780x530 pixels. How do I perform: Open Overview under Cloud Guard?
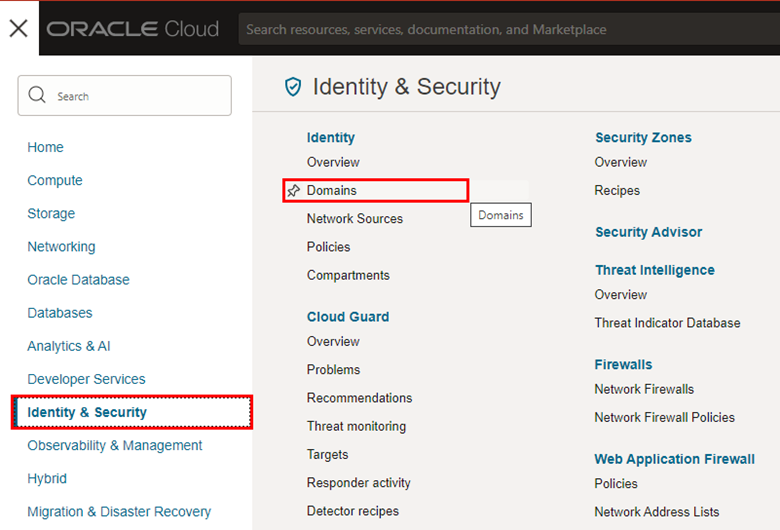[333, 341]
